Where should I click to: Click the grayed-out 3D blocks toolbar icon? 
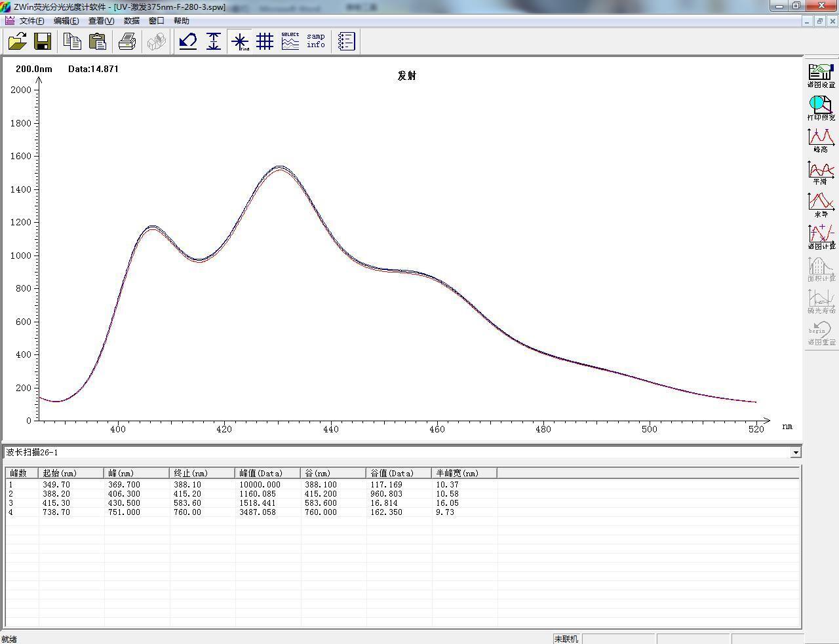pyautogui.click(x=156, y=42)
